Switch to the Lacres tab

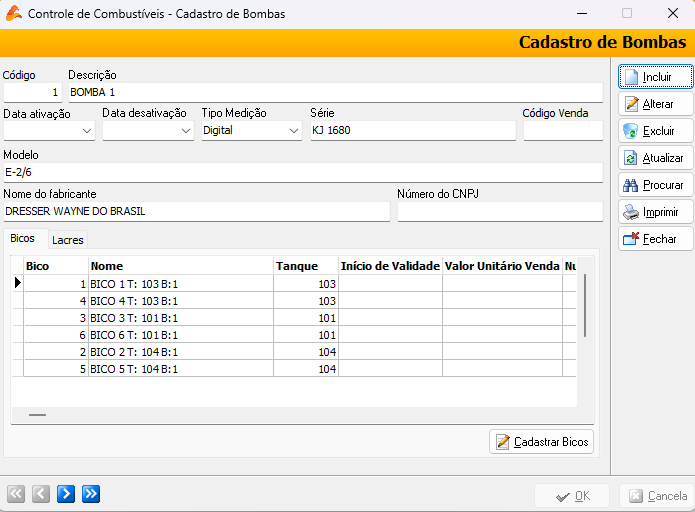[x=68, y=240]
